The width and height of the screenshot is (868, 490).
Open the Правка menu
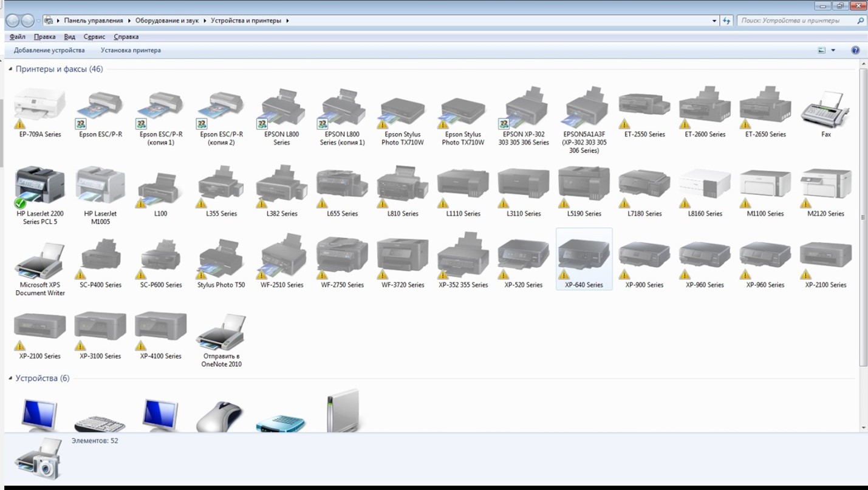click(45, 37)
